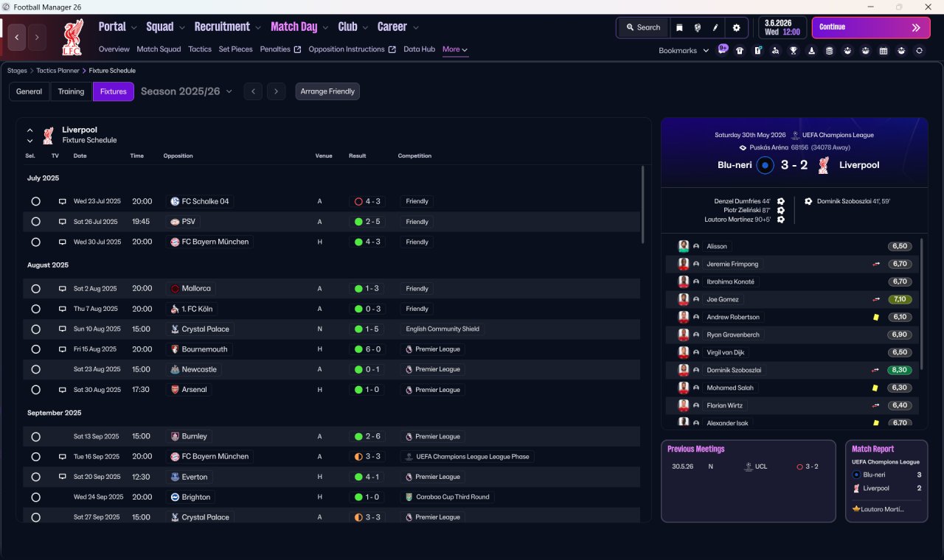The height and width of the screenshot is (560, 944).
Task: Click the training cone bookmark icon
Action: pyautogui.click(x=811, y=51)
